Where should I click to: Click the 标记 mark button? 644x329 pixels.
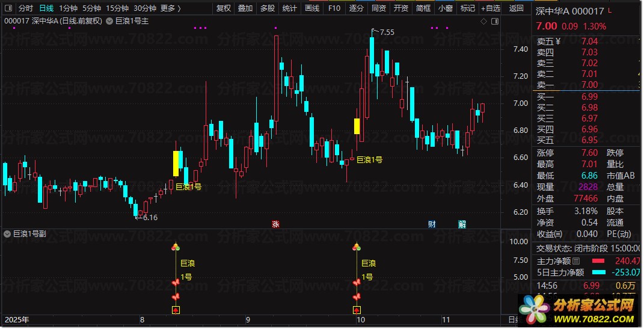[467, 8]
